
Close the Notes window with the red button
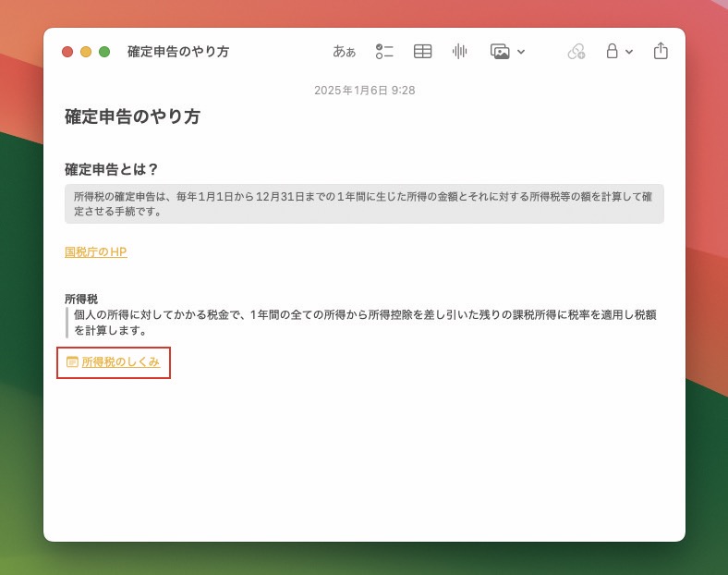[67, 52]
